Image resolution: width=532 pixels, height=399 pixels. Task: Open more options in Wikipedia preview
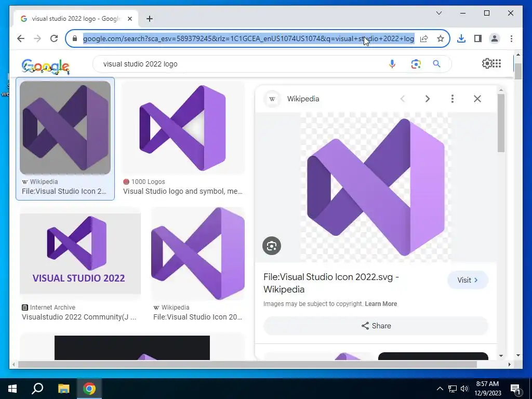point(453,99)
